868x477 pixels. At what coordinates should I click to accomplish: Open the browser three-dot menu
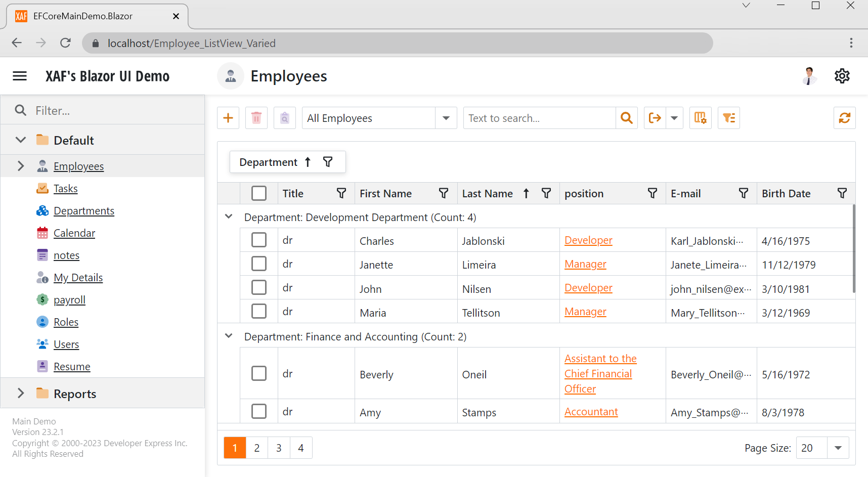tap(851, 43)
